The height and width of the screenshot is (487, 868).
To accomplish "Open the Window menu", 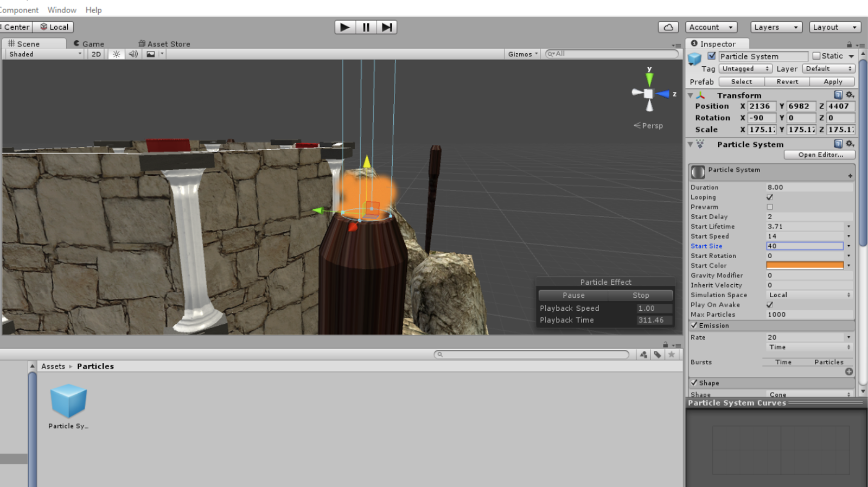I will [62, 10].
